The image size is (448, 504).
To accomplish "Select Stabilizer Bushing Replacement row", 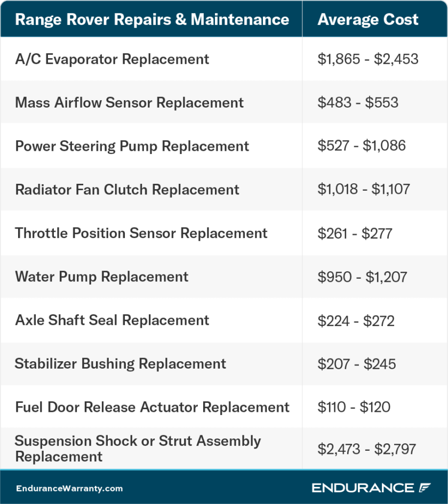I will [x=120, y=364].
